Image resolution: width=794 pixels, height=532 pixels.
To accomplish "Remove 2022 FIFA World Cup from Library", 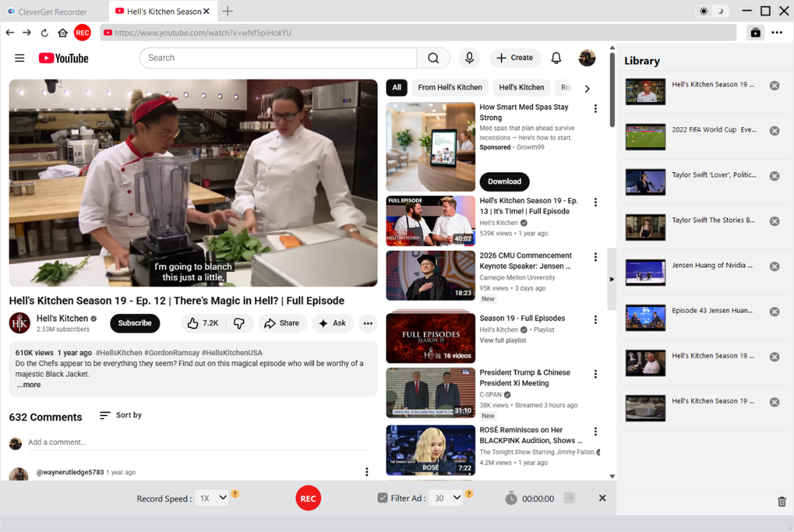I will 775,131.
